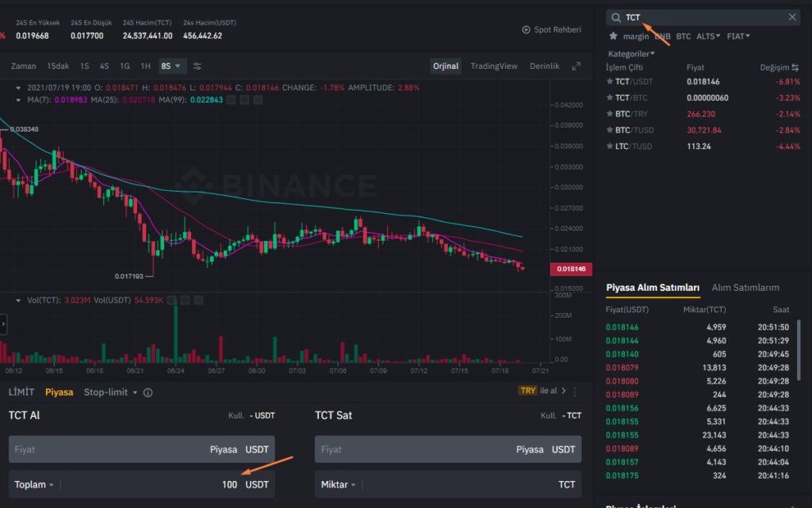Expand the left side panel arrow
812x508 pixels.
point(3,324)
